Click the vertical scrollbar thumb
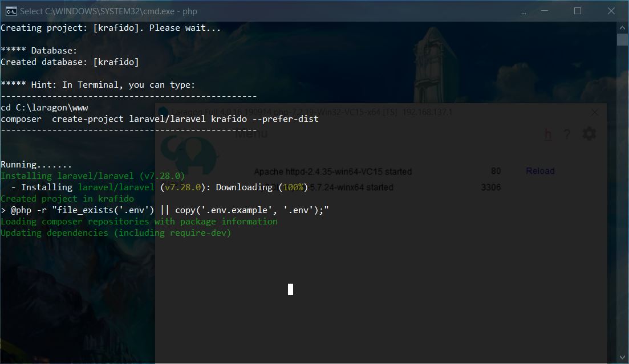 point(622,40)
